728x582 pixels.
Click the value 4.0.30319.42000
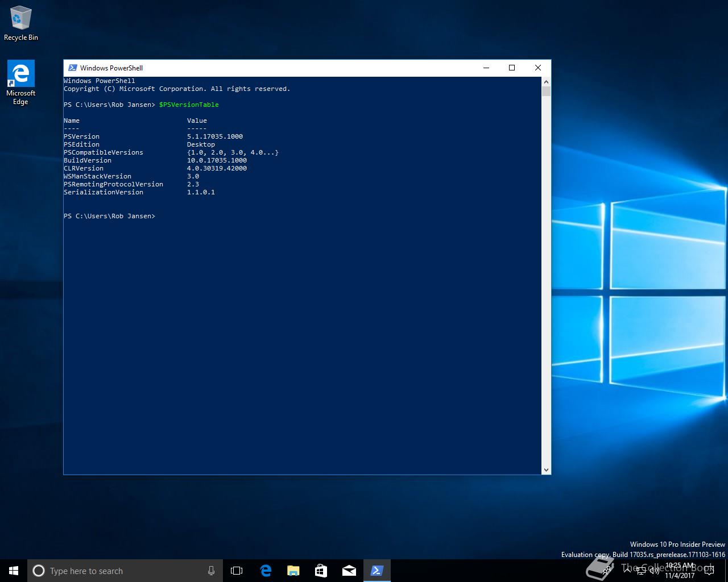point(217,168)
